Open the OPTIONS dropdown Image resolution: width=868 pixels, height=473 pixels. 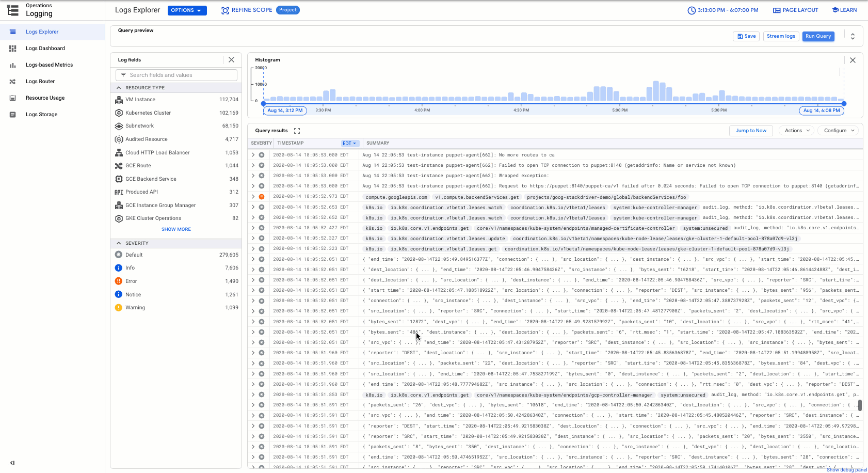187,10
